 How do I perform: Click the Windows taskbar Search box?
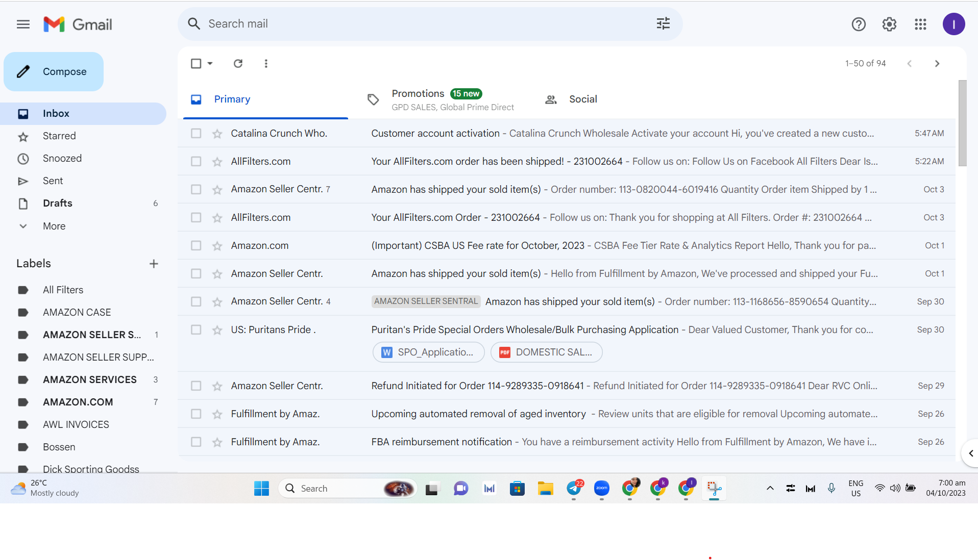coord(348,489)
